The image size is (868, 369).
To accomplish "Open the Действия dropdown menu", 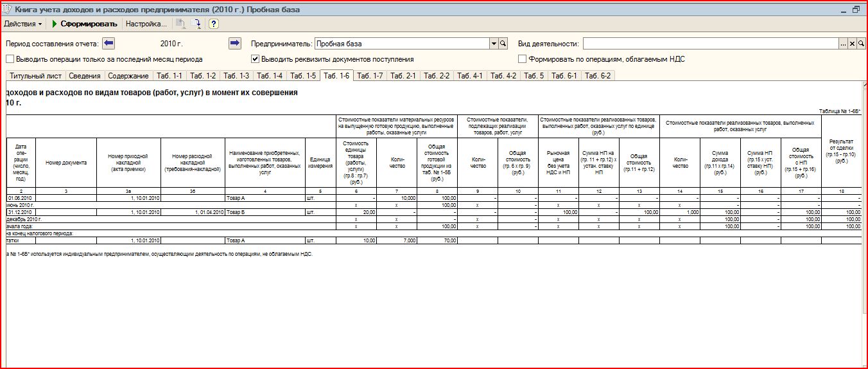I will coord(23,24).
